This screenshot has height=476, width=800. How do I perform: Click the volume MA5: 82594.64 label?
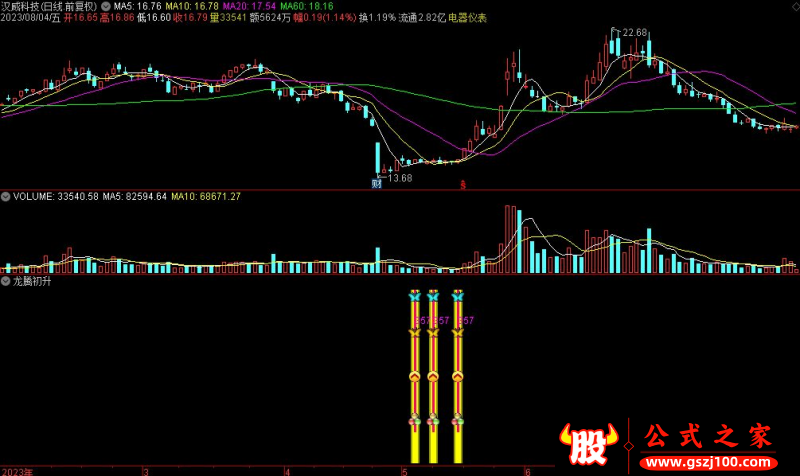coord(135,196)
